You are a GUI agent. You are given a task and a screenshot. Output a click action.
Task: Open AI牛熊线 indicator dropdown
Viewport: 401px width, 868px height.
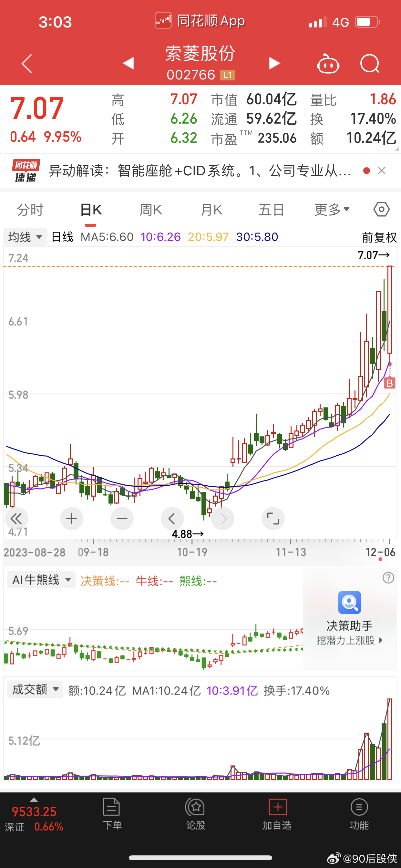coord(41,580)
